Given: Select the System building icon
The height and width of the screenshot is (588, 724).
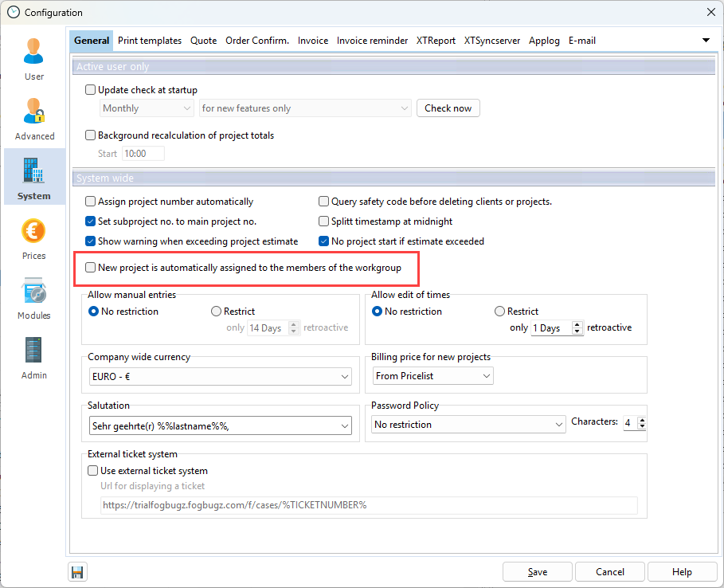Looking at the screenshot, I should [x=34, y=171].
